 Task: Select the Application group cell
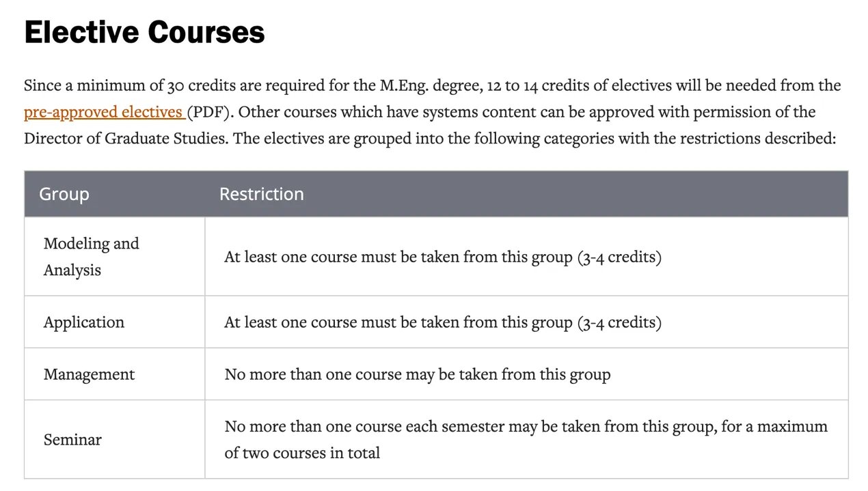[x=84, y=322]
